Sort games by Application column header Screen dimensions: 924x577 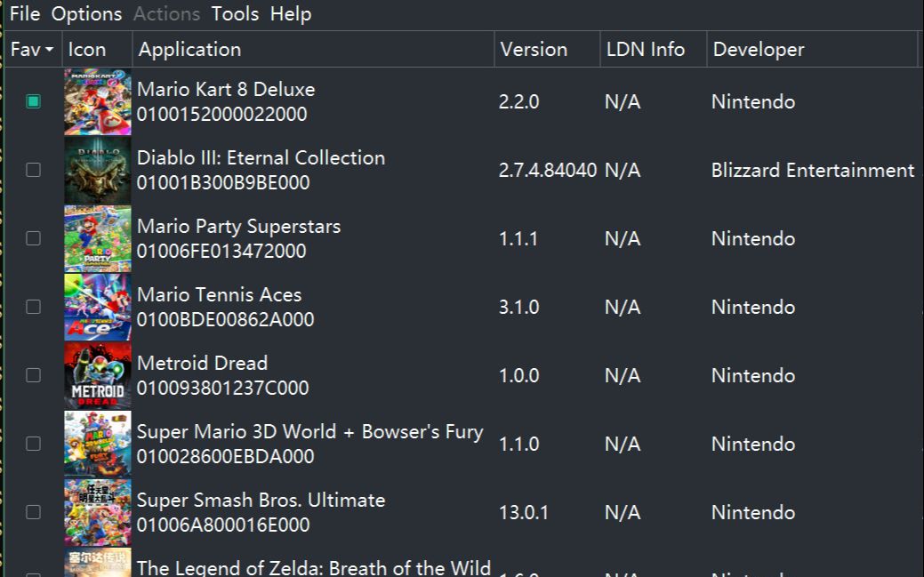click(189, 50)
